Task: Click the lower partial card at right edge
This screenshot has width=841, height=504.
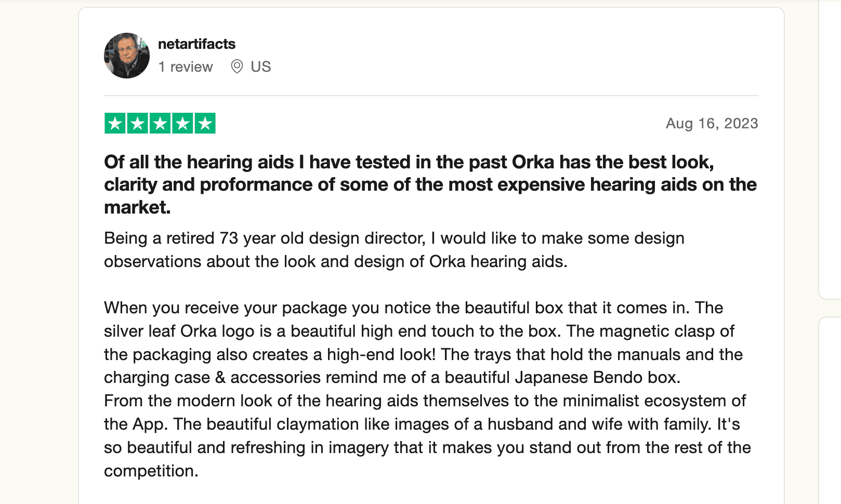Action: pos(830,410)
